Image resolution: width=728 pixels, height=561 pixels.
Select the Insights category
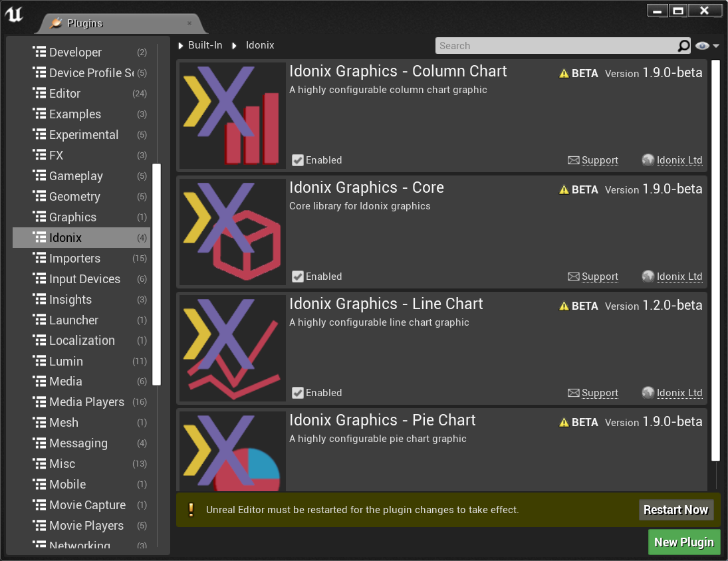[82, 300]
